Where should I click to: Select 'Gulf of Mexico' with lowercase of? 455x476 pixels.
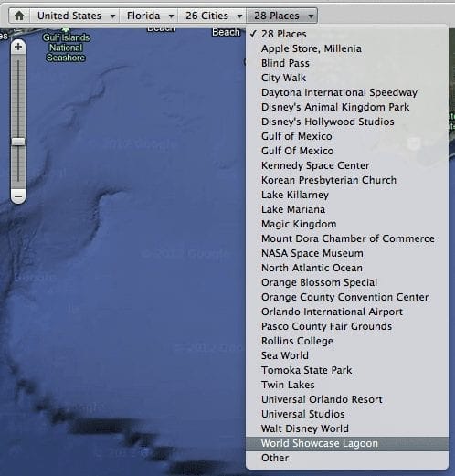[x=347, y=136]
